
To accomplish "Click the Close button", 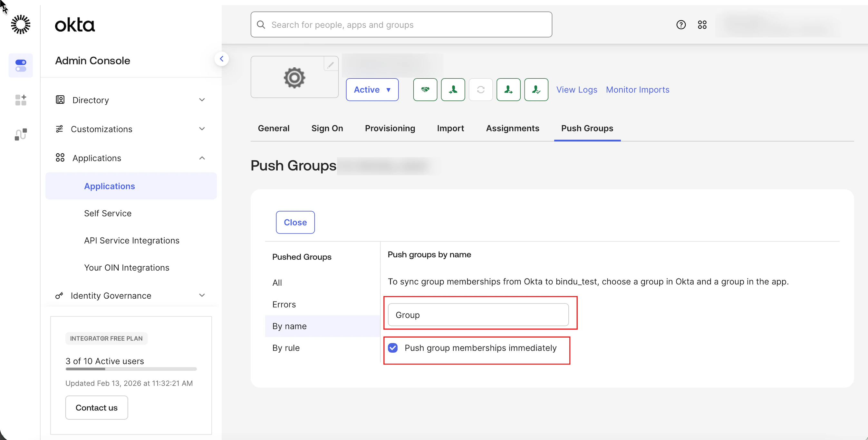I will pyautogui.click(x=295, y=222).
